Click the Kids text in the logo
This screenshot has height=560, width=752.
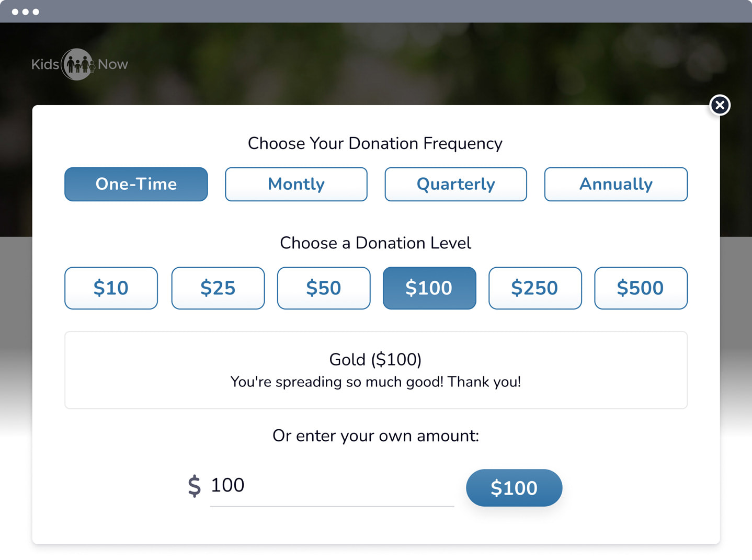click(x=45, y=64)
